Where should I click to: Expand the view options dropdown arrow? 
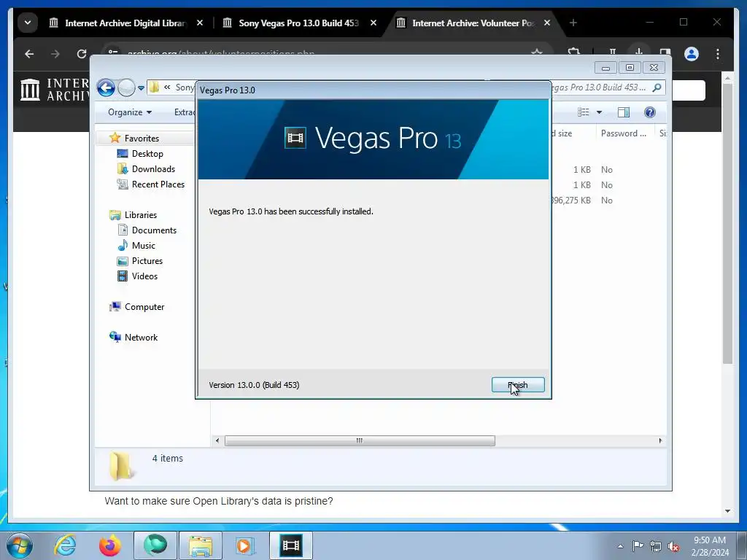click(x=600, y=112)
